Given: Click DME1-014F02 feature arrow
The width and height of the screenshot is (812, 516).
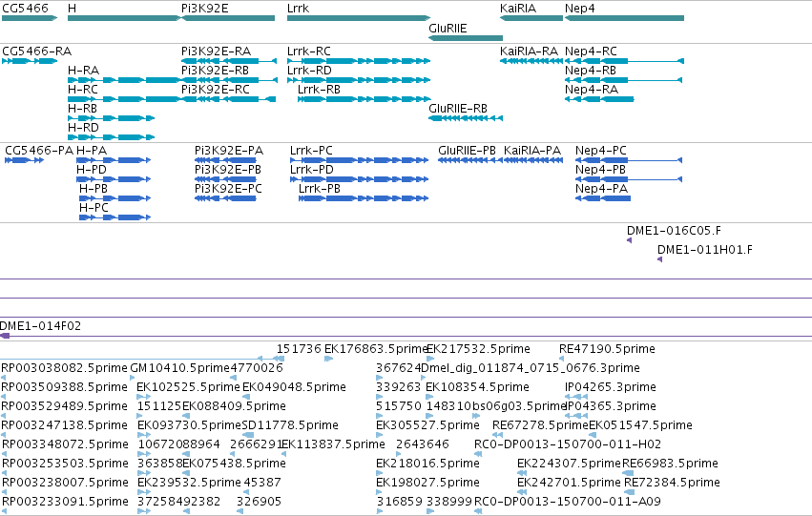Looking at the screenshot, I should (5, 337).
